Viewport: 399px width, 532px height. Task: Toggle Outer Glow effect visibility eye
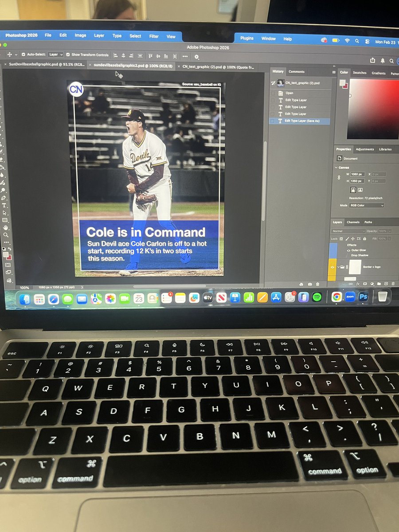[348, 250]
